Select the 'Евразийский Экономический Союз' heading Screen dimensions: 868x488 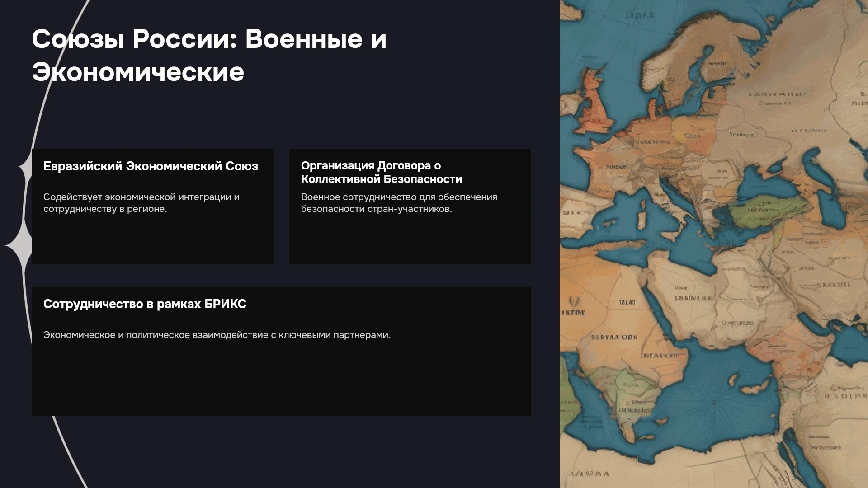[x=151, y=166]
